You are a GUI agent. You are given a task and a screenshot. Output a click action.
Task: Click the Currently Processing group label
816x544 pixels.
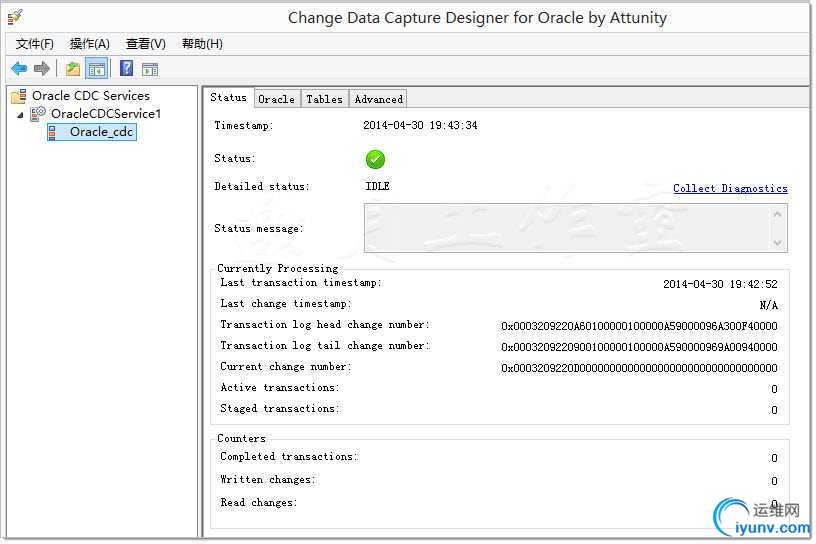coord(277,269)
